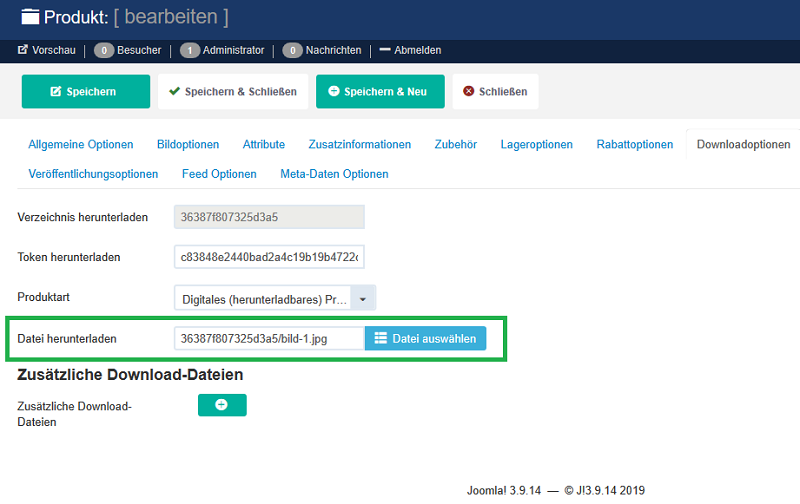Click Speichern & Neu button
800x504 pixels.
tap(380, 91)
